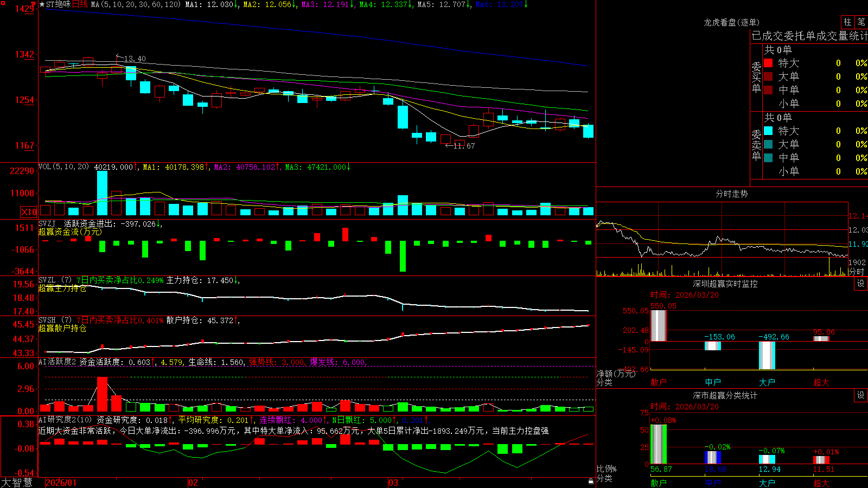The height and width of the screenshot is (488, 868).
Task: Click the 小单 row under 委买单
Action: (815, 104)
